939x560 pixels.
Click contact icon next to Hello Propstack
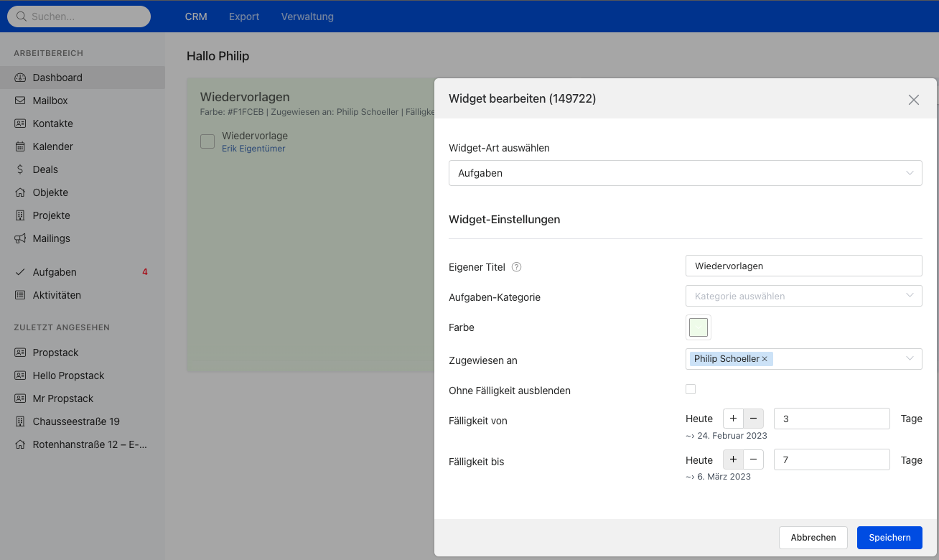[20, 375]
